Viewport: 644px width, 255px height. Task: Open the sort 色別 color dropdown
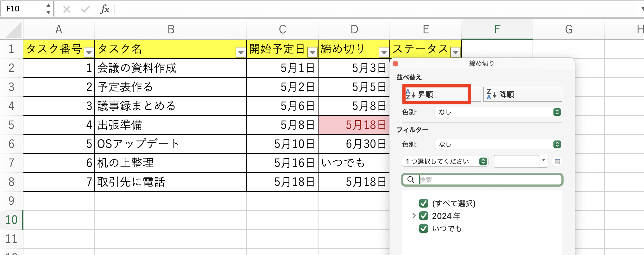[x=498, y=112]
